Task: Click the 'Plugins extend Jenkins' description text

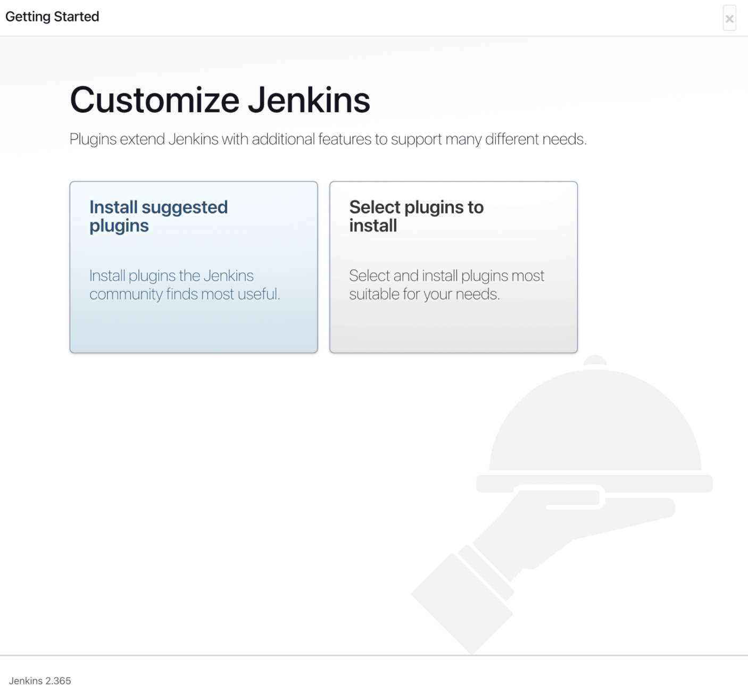Action: (x=328, y=139)
